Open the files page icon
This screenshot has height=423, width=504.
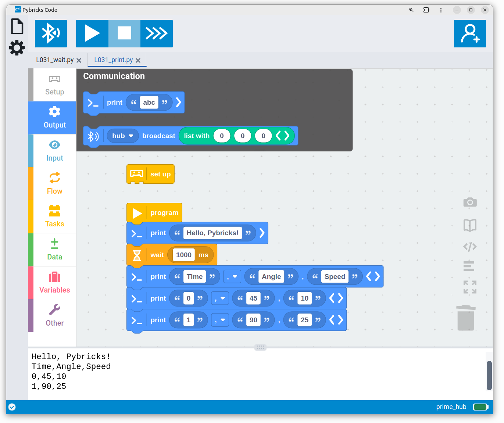tap(17, 26)
